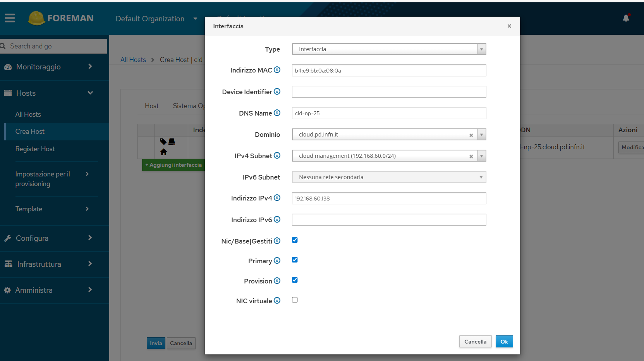This screenshot has height=361, width=644.
Task: Uncheck the Nic/Base|Gestiti checkbox
Action: tap(295, 240)
